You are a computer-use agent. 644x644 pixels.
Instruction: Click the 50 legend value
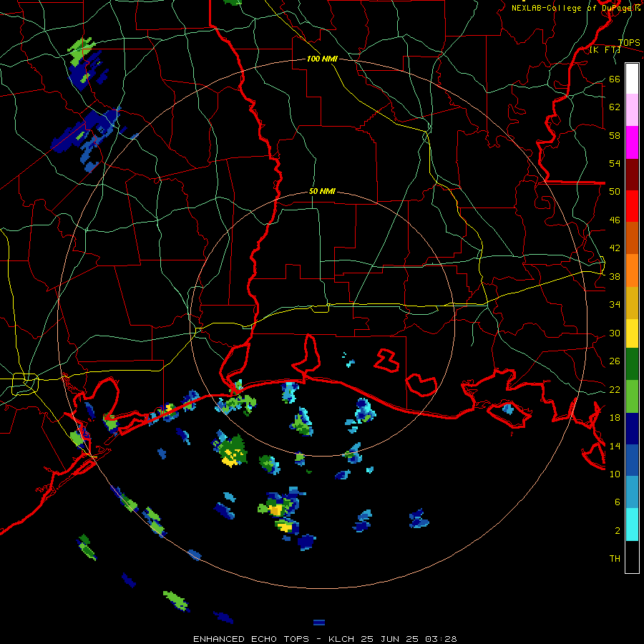(615, 192)
